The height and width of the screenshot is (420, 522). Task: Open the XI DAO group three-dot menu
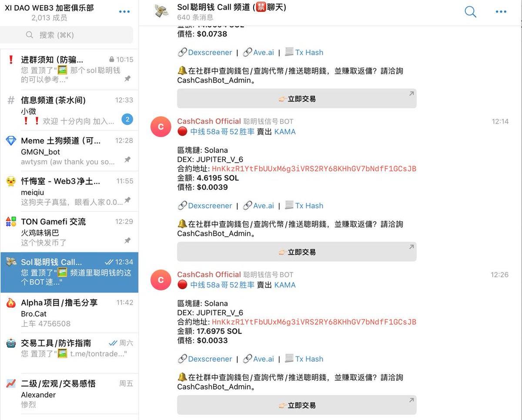(x=124, y=12)
